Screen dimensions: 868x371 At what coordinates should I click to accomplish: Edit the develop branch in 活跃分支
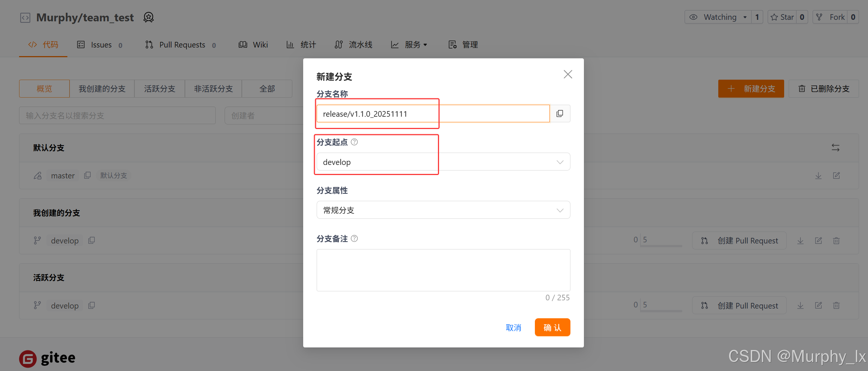(x=819, y=306)
